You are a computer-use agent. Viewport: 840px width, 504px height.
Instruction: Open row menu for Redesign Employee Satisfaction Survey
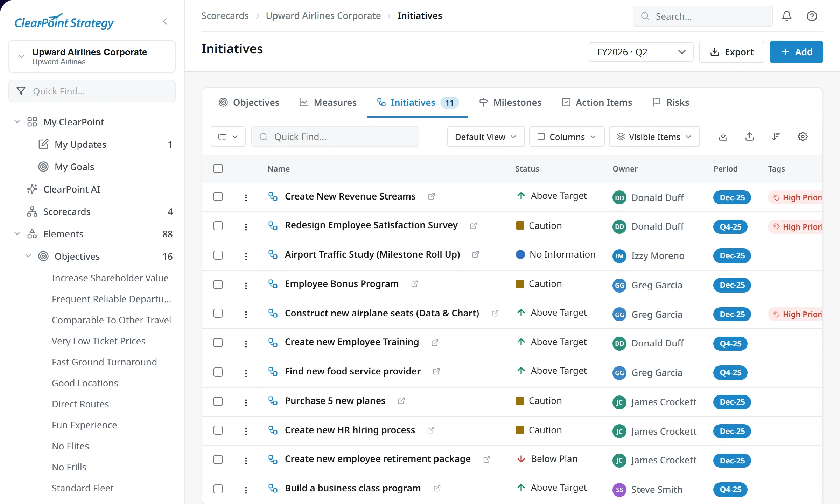point(246,227)
